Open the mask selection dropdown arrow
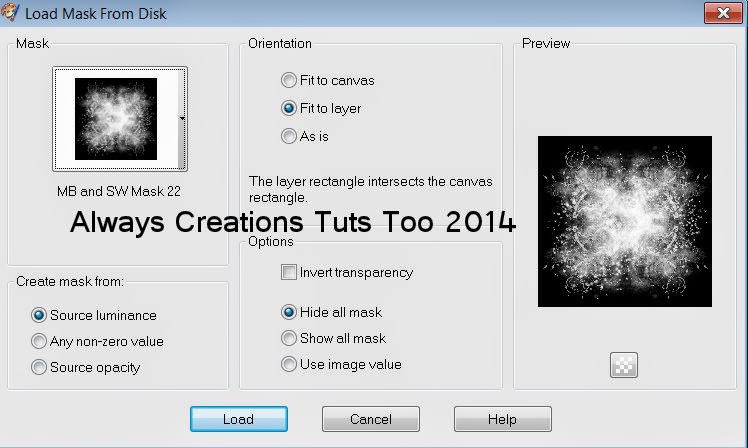The image size is (748, 448). pos(182,118)
